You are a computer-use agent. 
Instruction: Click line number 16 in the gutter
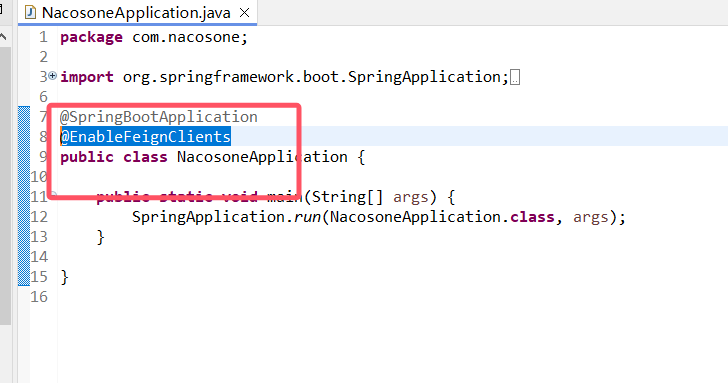pos(39,297)
